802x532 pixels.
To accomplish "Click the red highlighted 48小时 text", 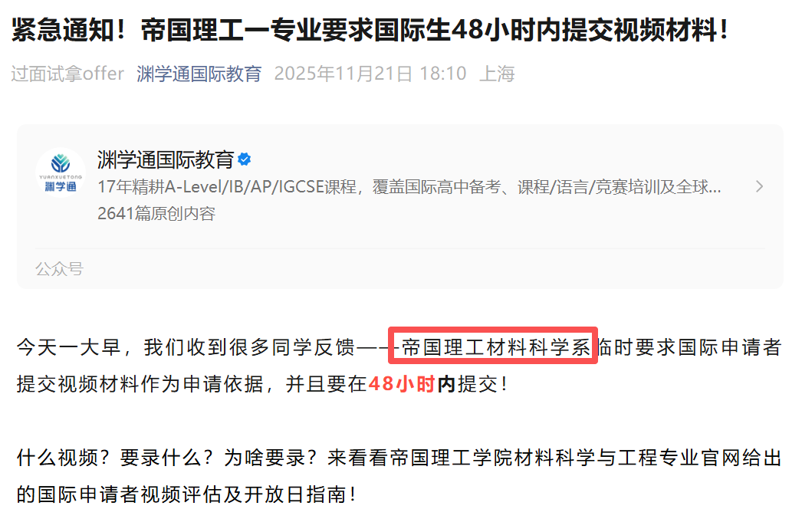I will 402,383.
